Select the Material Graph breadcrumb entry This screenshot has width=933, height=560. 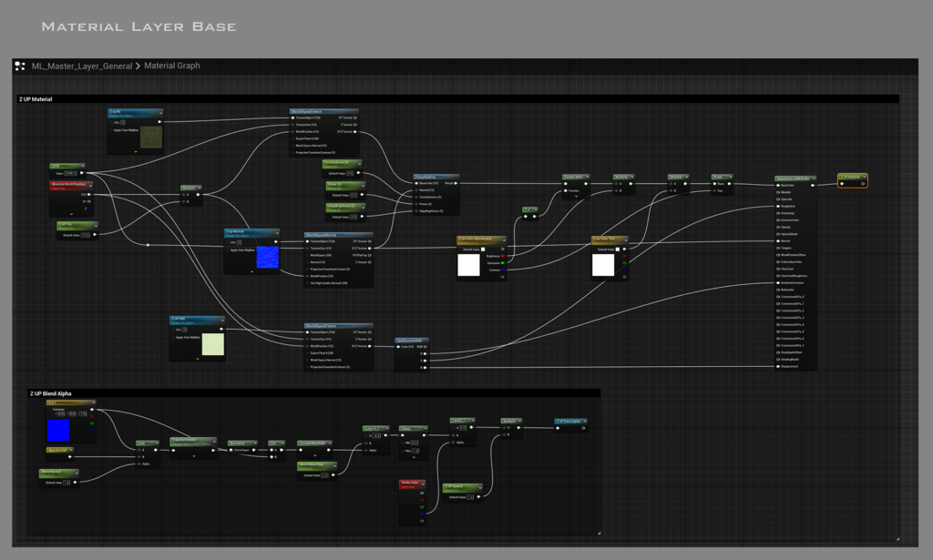171,66
